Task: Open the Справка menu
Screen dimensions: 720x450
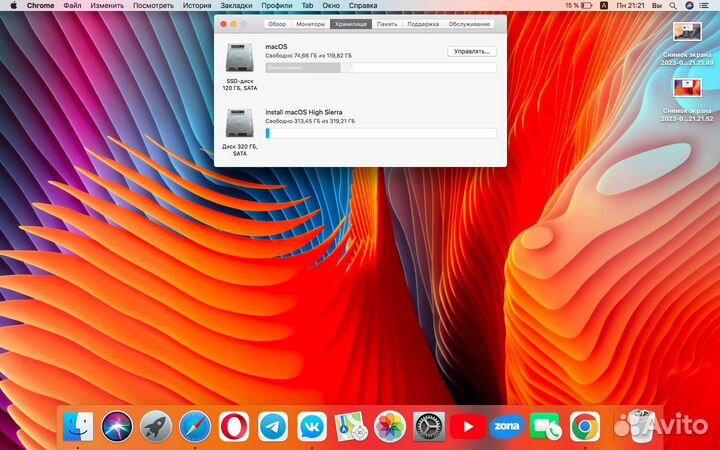Action: click(363, 6)
